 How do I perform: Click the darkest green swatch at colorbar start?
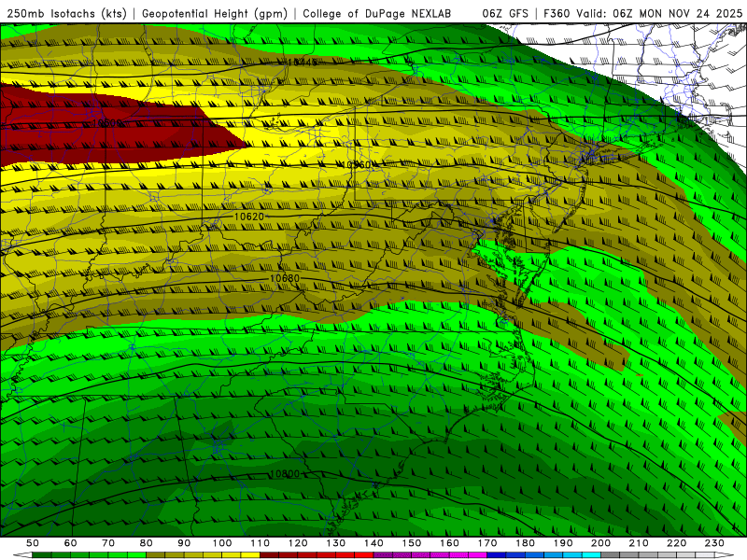(42, 555)
